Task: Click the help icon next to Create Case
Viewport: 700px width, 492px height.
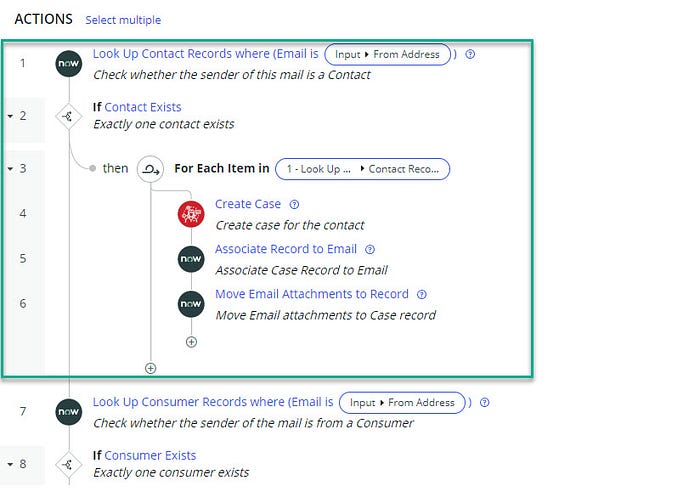Action: click(294, 205)
